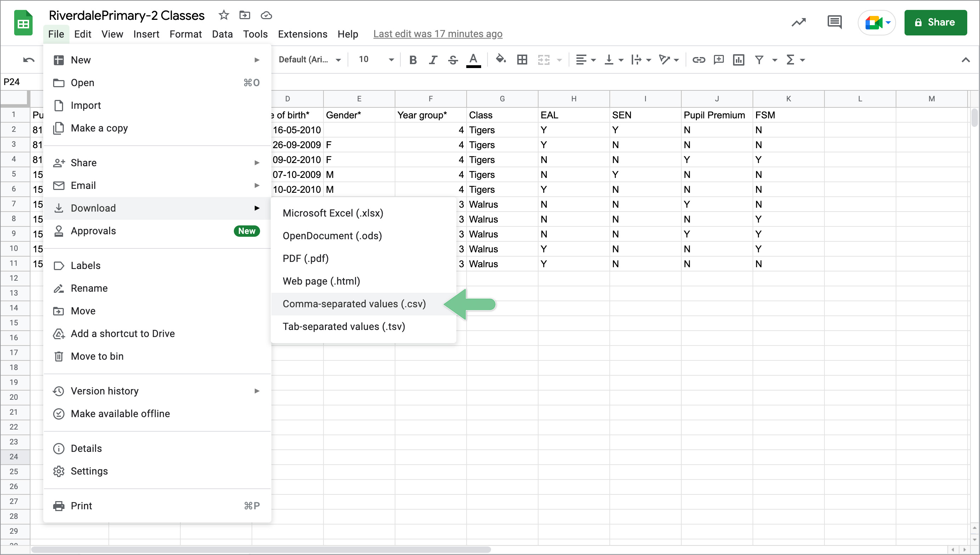Click the star icon beside the document title

pyautogui.click(x=224, y=15)
